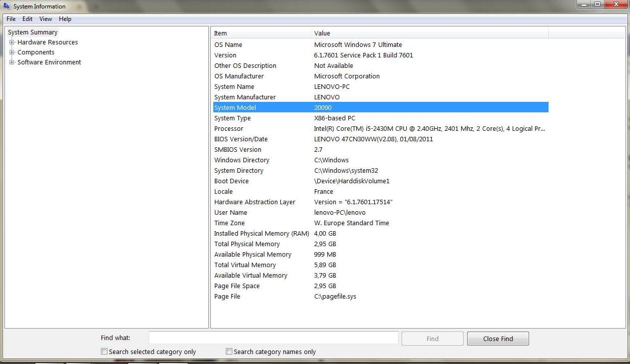The image size is (630, 364).
Task: Click the Find button
Action: tap(433, 339)
